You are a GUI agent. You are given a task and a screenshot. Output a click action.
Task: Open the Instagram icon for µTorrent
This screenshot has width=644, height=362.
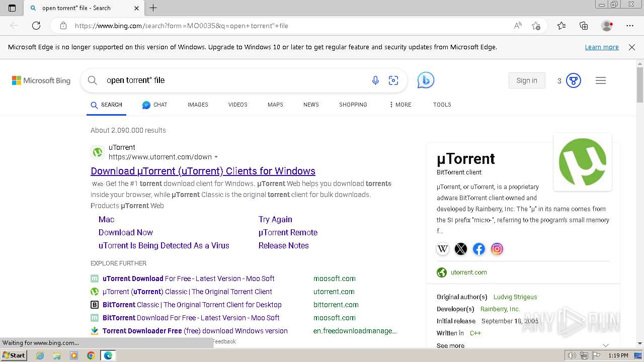[x=497, y=249]
